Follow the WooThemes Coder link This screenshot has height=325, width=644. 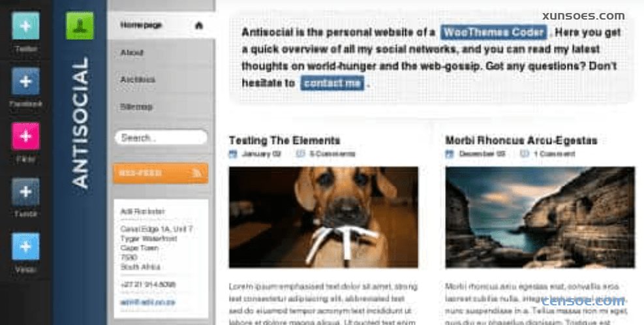pos(494,33)
